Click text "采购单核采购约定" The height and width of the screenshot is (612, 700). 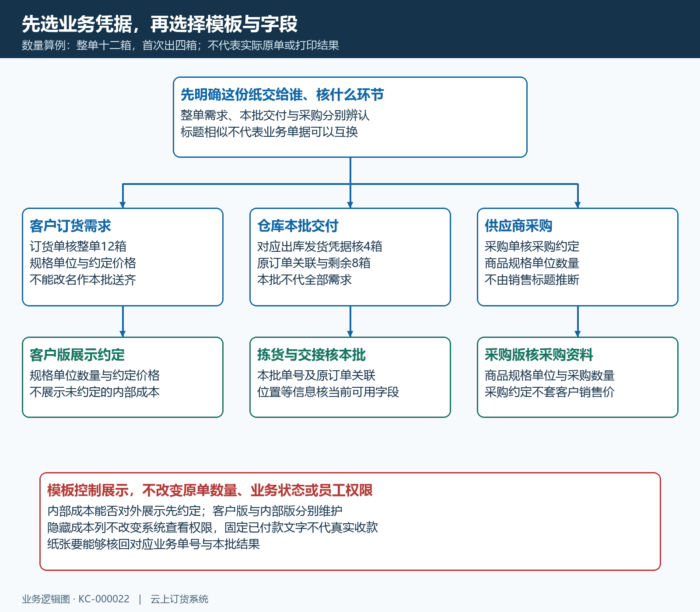tap(532, 247)
